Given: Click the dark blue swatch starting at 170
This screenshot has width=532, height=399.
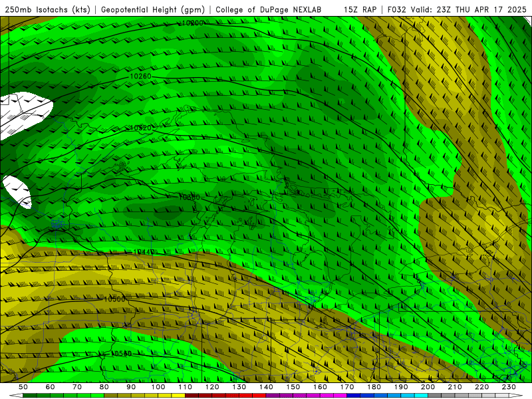Looking at the screenshot, I should (x=354, y=396).
